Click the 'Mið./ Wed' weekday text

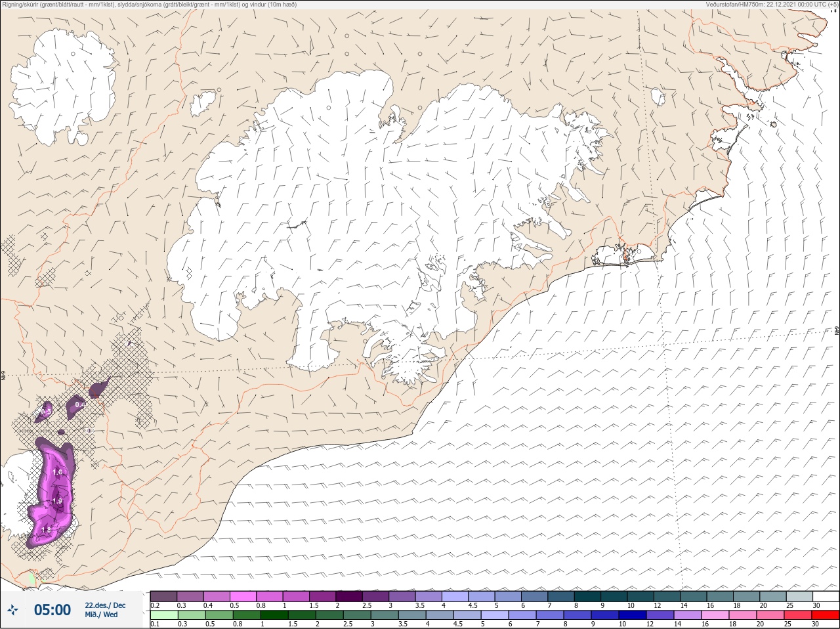click(101, 615)
